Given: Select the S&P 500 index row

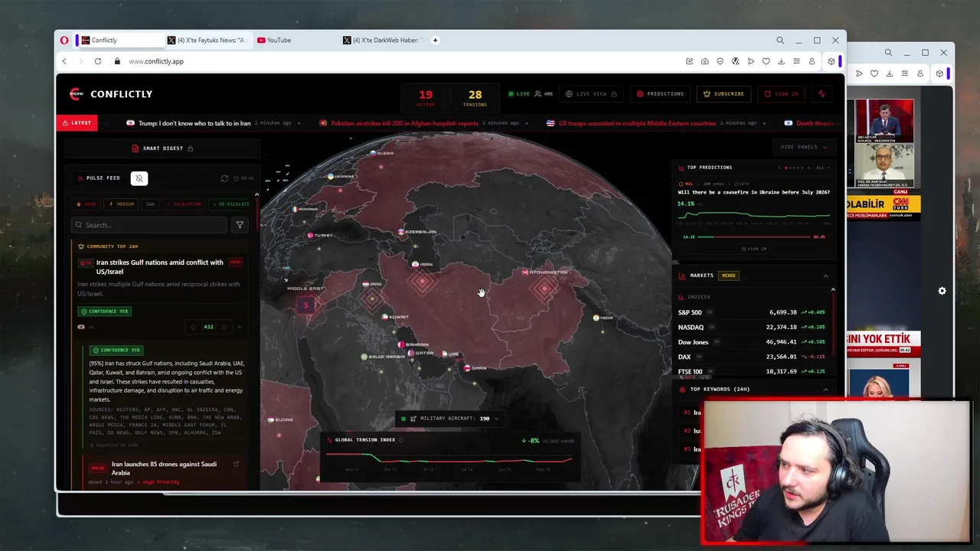Looking at the screenshot, I should (x=752, y=312).
